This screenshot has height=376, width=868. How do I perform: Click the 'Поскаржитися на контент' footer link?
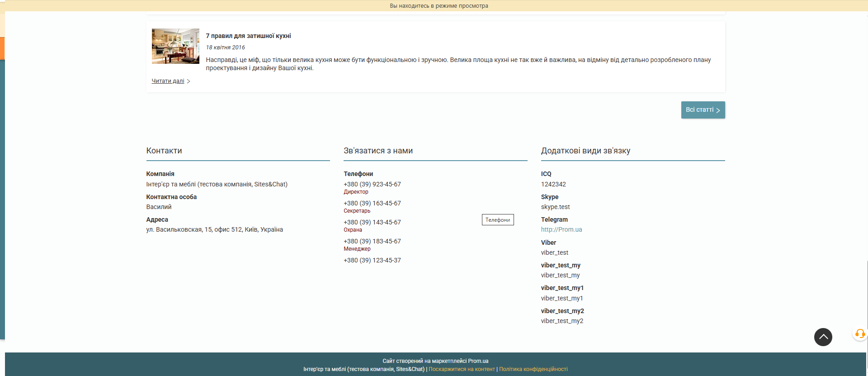pos(462,369)
